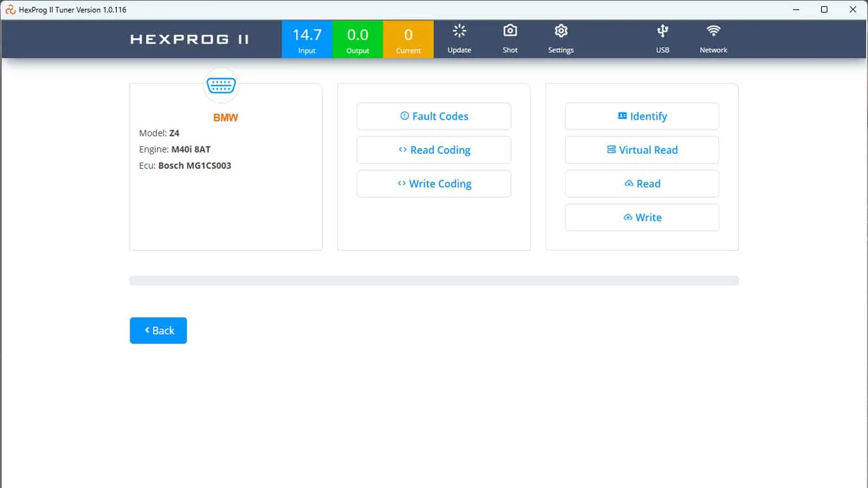Screen dimensions: 868x488
Task: Click the Read Coding button
Action: tap(434, 150)
